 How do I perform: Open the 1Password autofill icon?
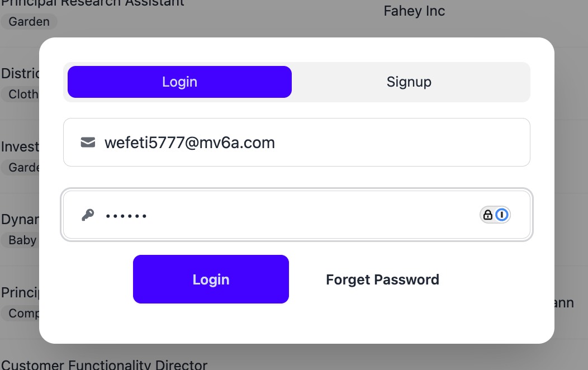502,215
